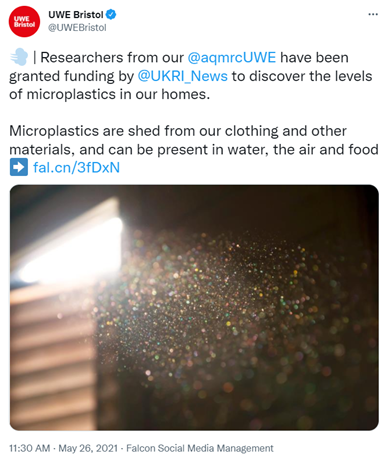Open the @UWEBristol handle profile
388x458 pixels.
(77, 28)
